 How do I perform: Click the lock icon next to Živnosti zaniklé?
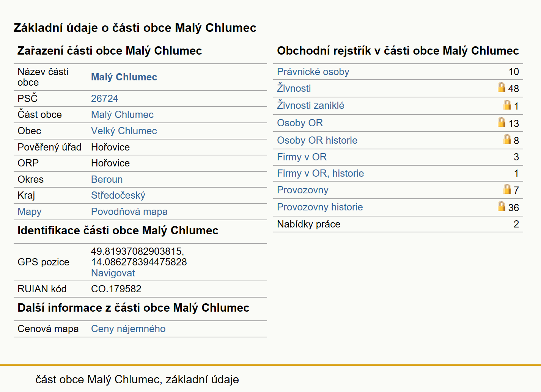click(507, 105)
